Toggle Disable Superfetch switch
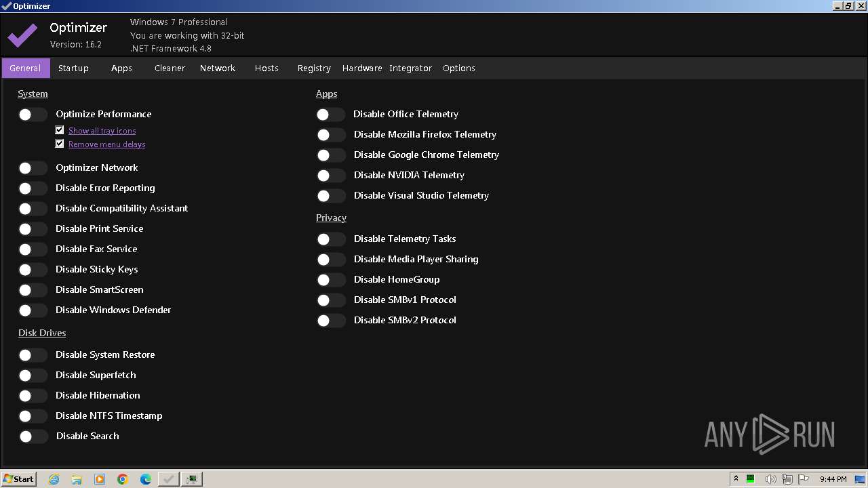 click(33, 375)
